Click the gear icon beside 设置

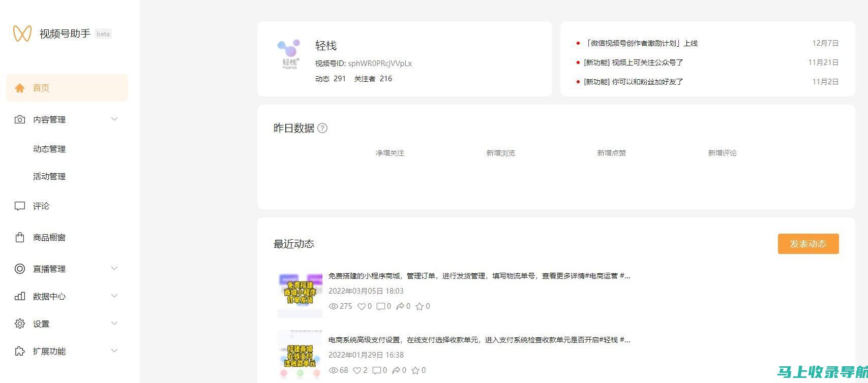(20, 324)
